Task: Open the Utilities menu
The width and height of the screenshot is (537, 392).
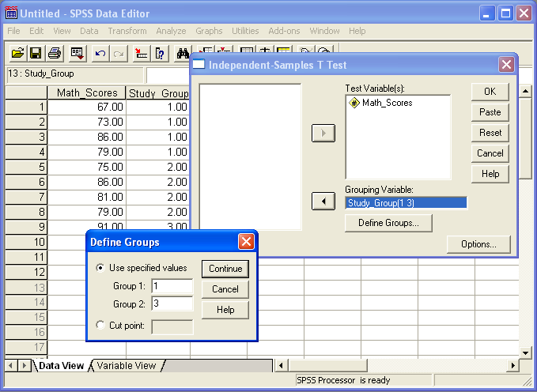Action: (x=245, y=31)
